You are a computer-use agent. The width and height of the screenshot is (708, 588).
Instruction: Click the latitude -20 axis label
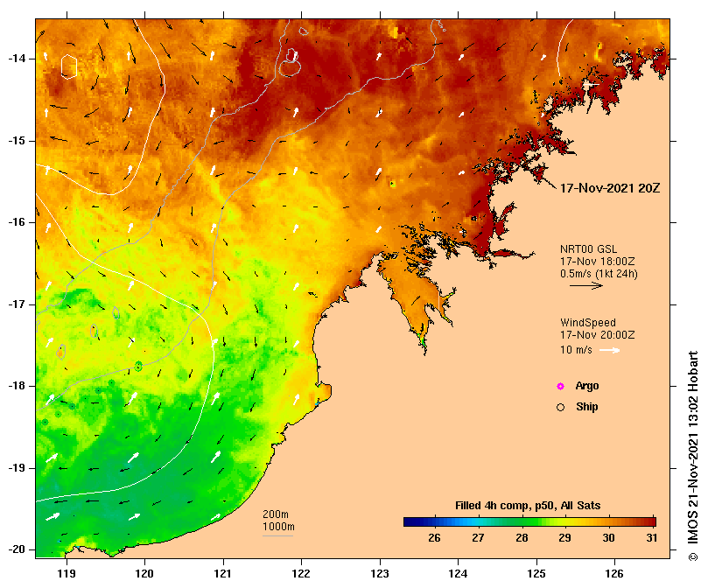tap(17, 550)
